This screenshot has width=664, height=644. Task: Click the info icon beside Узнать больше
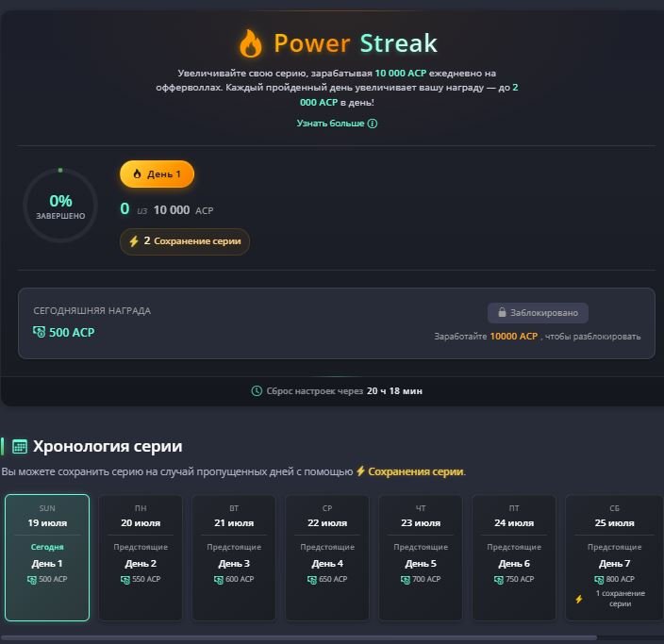click(x=373, y=124)
